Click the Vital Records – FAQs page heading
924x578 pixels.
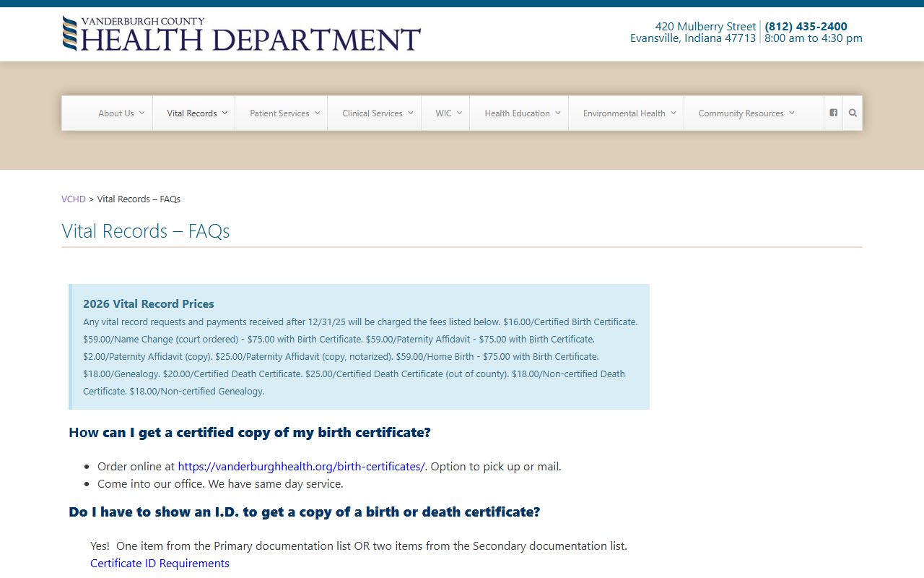point(146,231)
